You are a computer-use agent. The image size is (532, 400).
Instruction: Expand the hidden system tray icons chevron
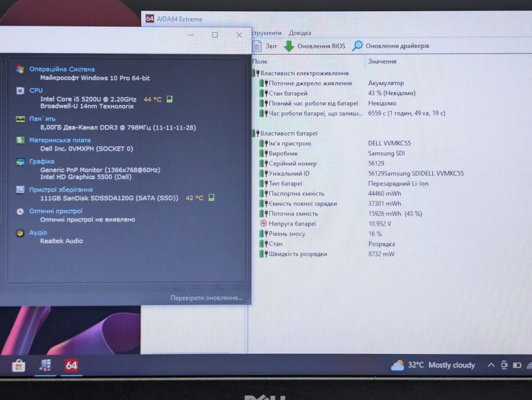coord(491,365)
